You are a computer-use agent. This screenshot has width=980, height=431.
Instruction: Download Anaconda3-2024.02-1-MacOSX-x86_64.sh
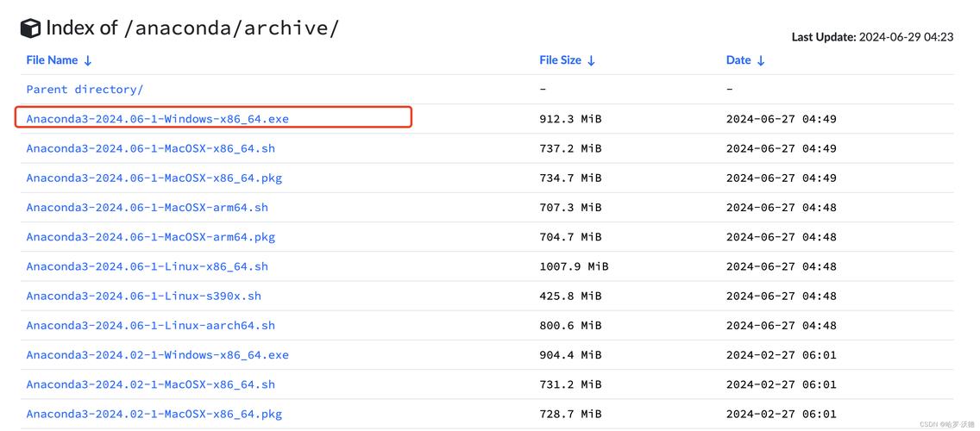point(151,384)
